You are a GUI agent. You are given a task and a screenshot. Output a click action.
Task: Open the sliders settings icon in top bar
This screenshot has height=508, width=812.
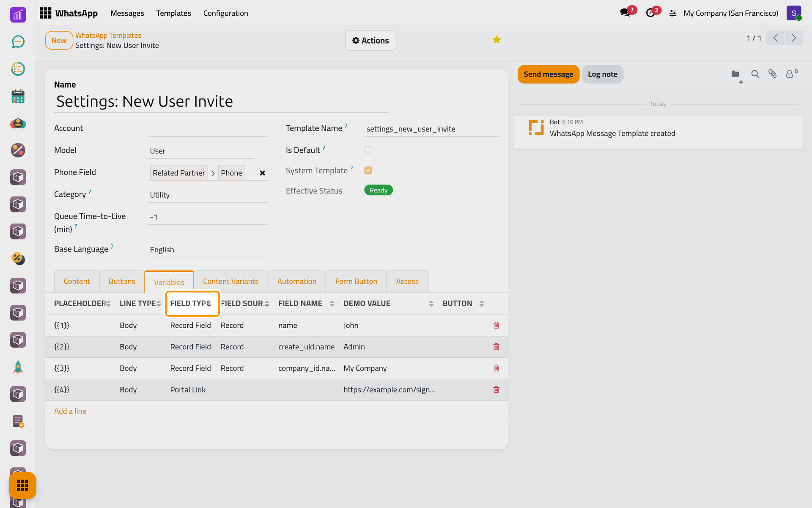[x=673, y=13]
